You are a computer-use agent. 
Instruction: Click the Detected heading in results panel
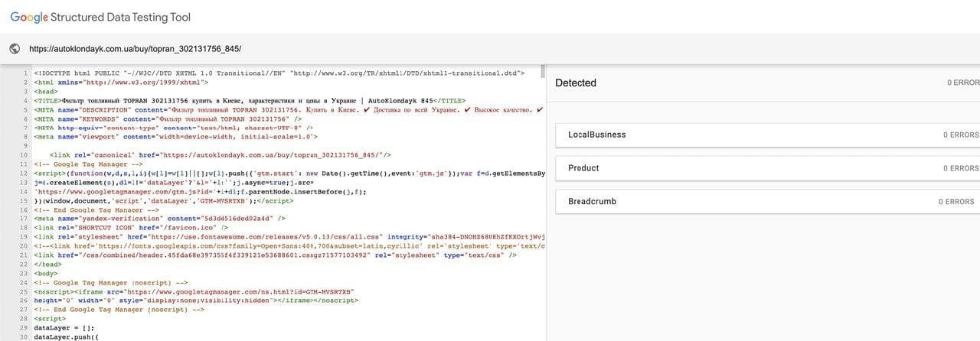[576, 83]
